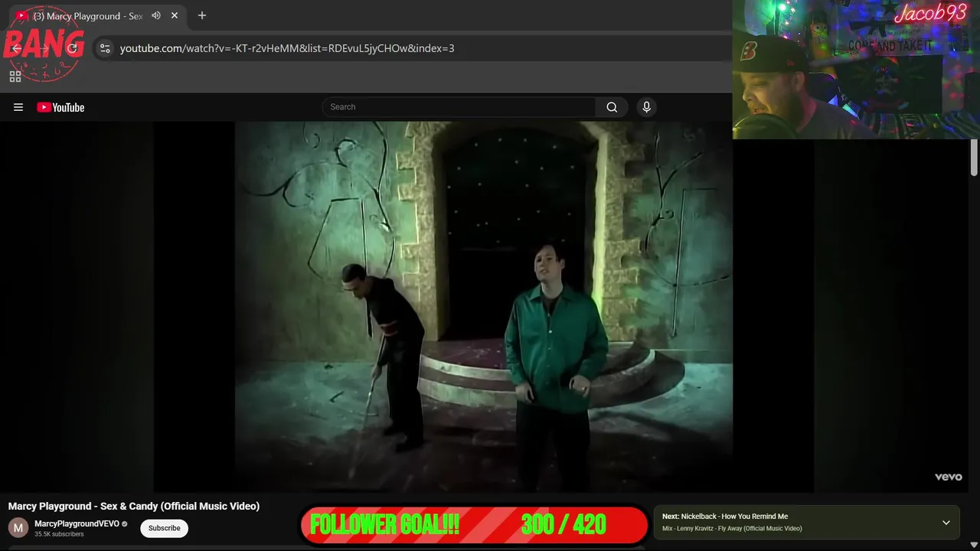The height and width of the screenshot is (551, 980).
Task: Go back with the browser back arrow
Action: click(17, 48)
